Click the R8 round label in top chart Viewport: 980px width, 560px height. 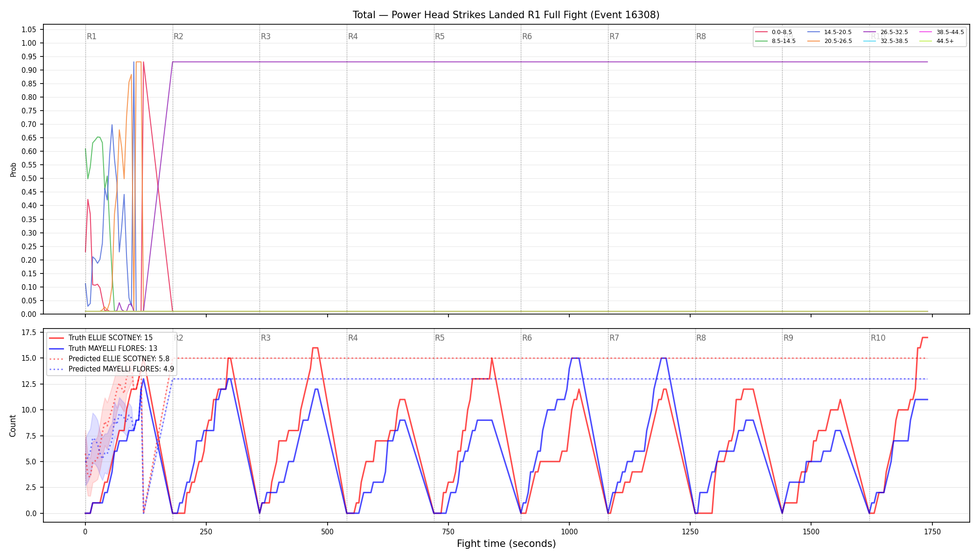point(701,36)
